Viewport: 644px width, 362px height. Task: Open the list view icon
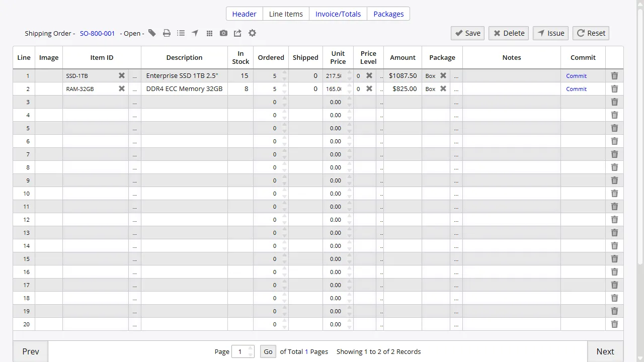181,33
